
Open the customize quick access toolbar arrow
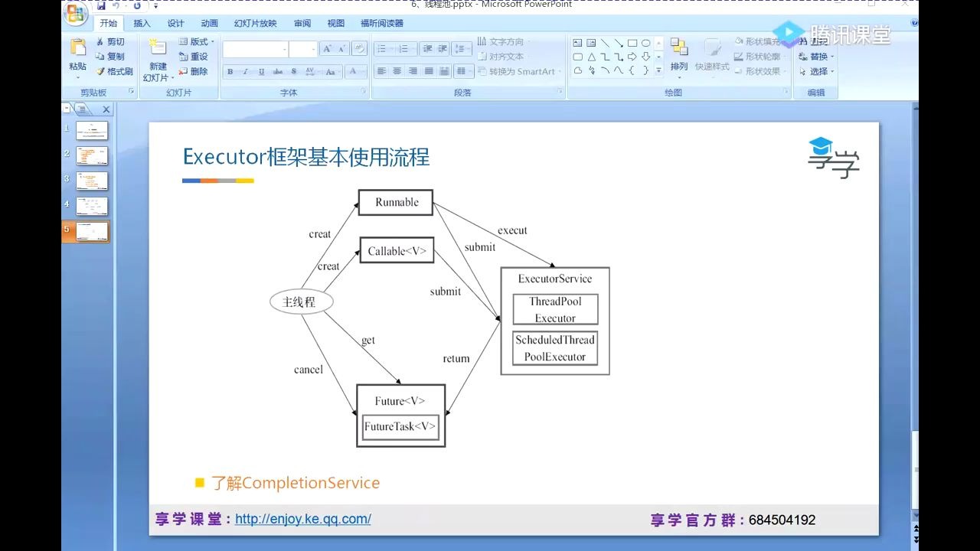[155, 6]
